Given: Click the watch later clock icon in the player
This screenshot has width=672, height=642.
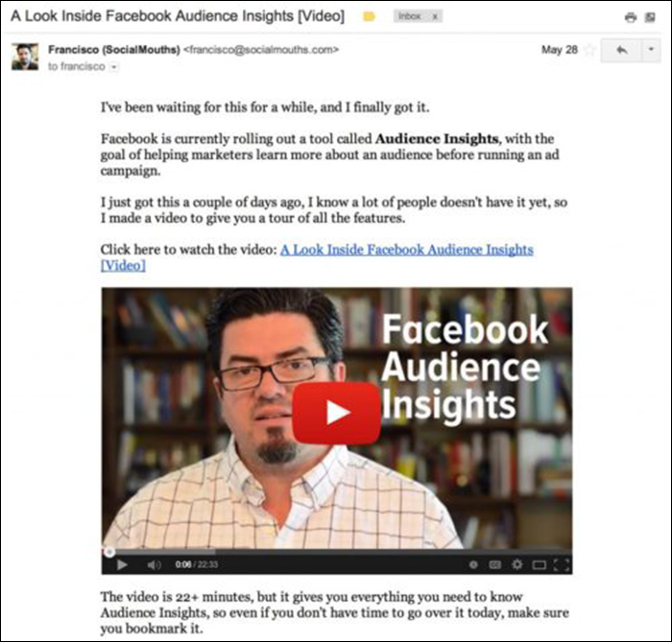Looking at the screenshot, I should pyautogui.click(x=473, y=565).
